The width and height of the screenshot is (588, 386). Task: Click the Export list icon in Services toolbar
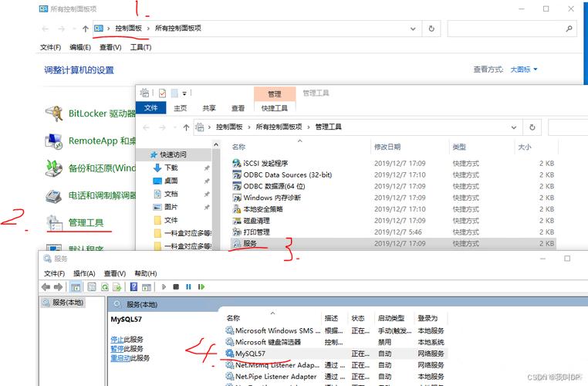coord(117,287)
